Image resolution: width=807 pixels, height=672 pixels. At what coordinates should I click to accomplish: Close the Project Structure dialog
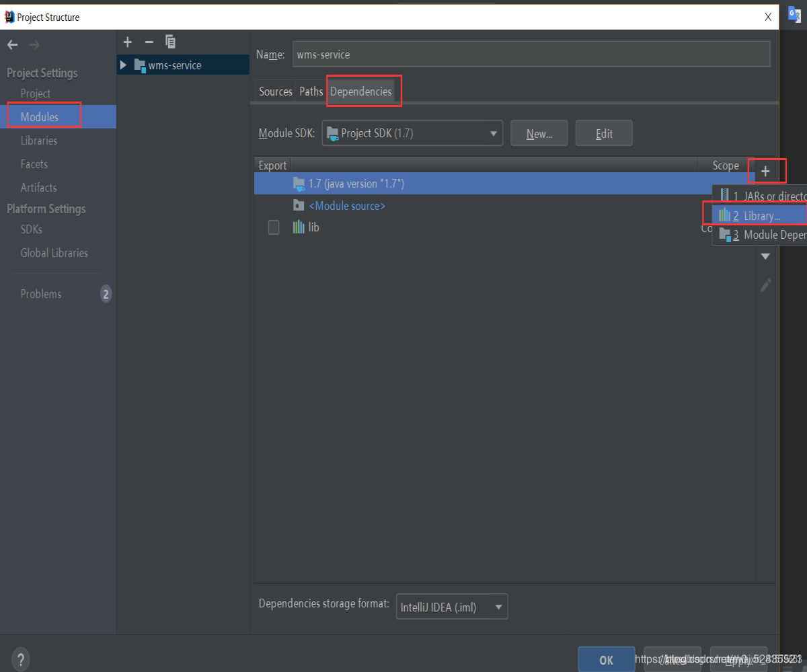(x=768, y=17)
